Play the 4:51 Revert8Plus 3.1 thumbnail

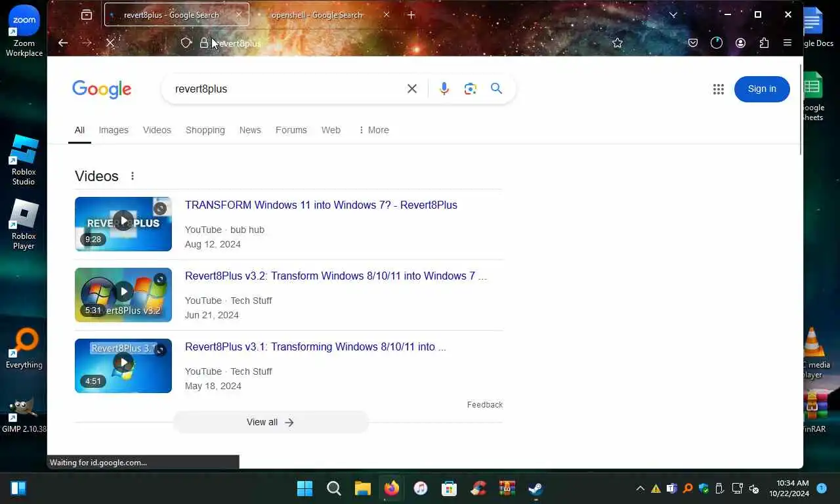click(x=123, y=366)
